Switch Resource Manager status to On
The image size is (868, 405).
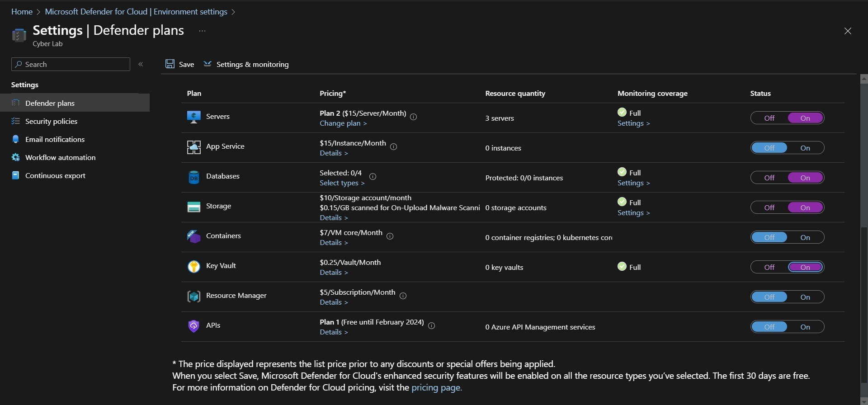point(806,297)
